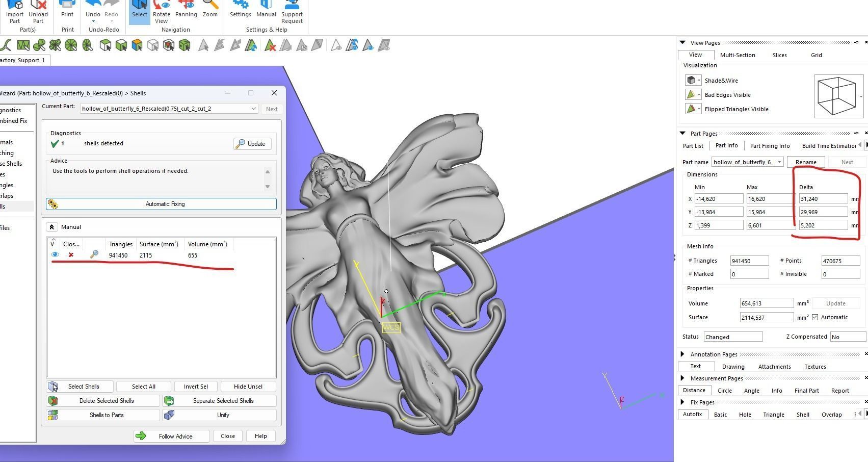Click the triangle with blue eye icon

(367, 45)
